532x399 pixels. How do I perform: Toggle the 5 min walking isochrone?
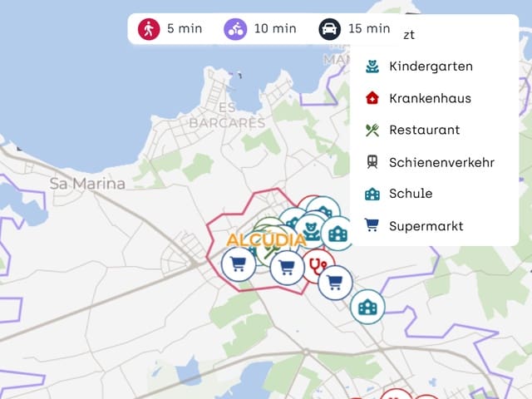pyautogui.click(x=170, y=29)
